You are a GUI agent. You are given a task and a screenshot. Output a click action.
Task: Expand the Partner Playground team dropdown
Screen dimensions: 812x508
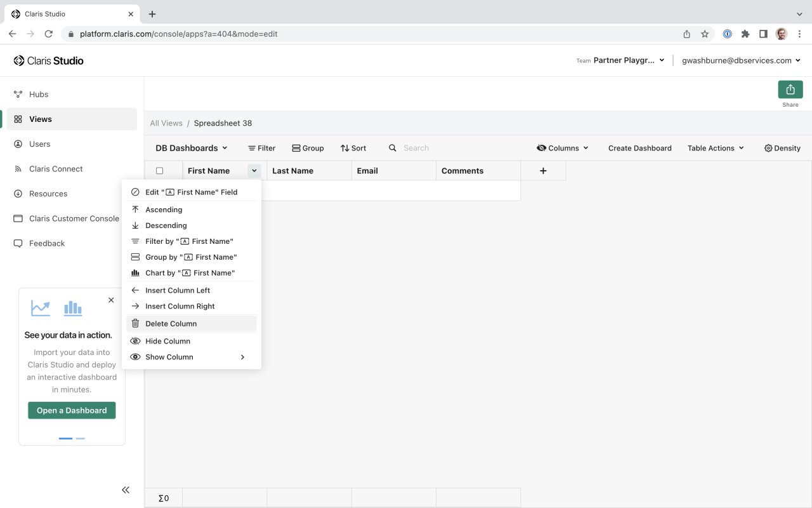point(620,60)
